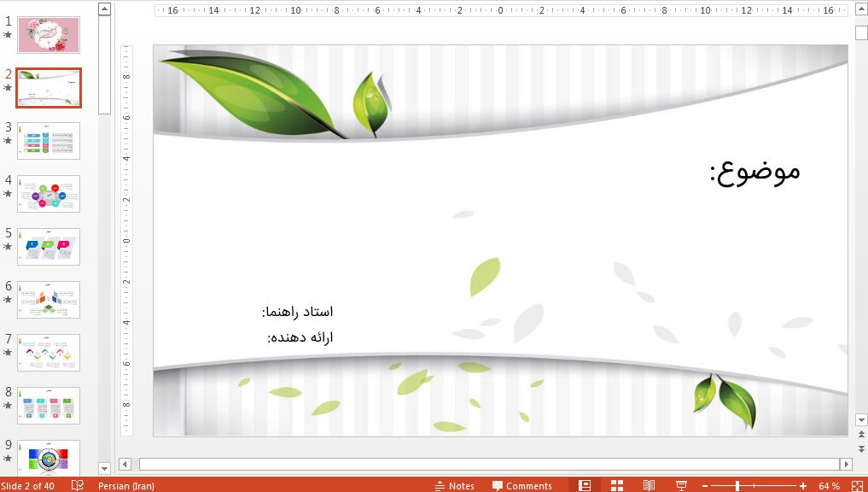The image size is (868, 492).
Task: Switch to Normal view in status bar
Action: click(x=585, y=485)
